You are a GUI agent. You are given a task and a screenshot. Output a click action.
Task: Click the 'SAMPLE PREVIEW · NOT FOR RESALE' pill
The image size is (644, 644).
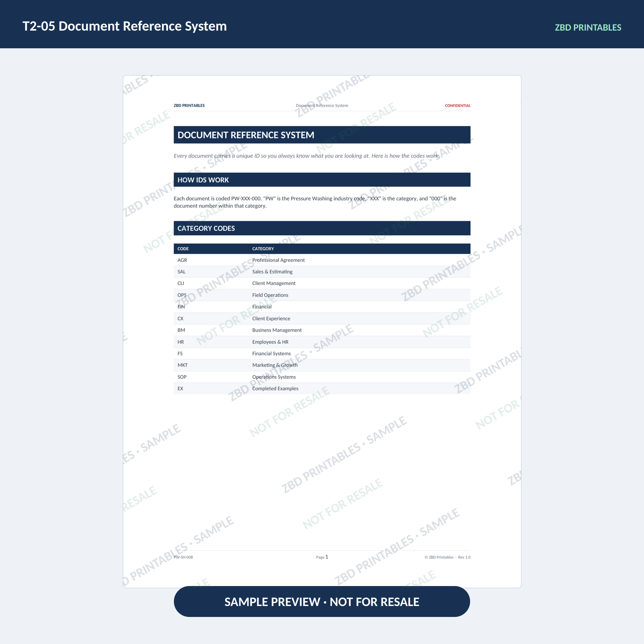point(322,602)
